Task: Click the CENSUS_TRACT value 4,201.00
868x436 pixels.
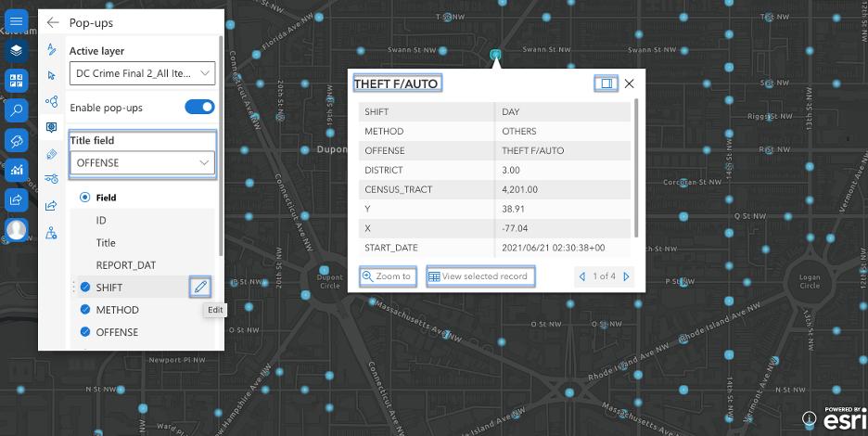Action: tap(519, 189)
